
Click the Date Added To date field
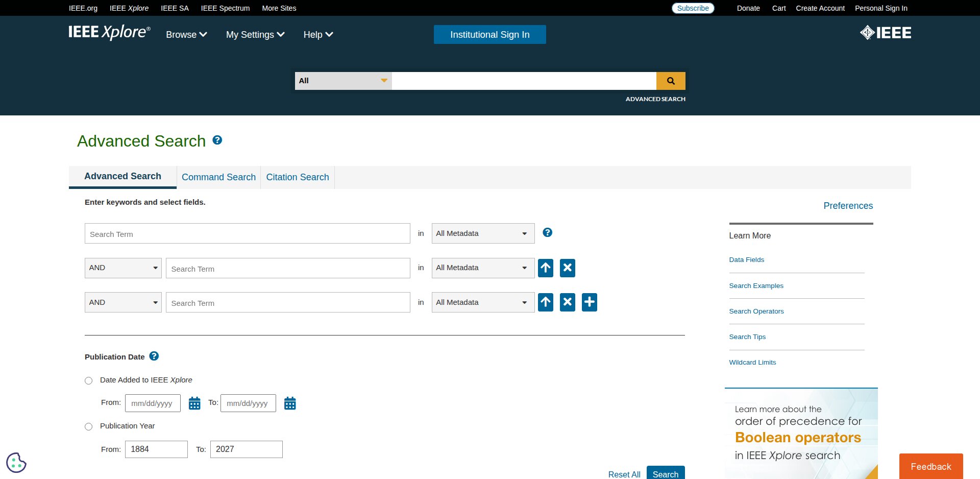click(248, 403)
